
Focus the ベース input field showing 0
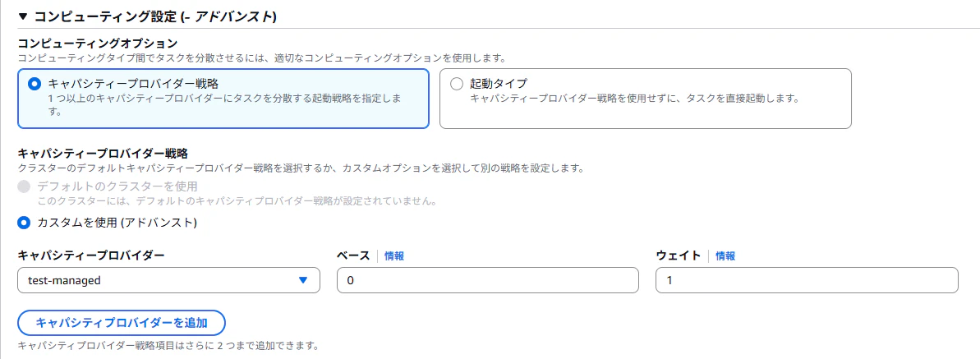tap(487, 280)
